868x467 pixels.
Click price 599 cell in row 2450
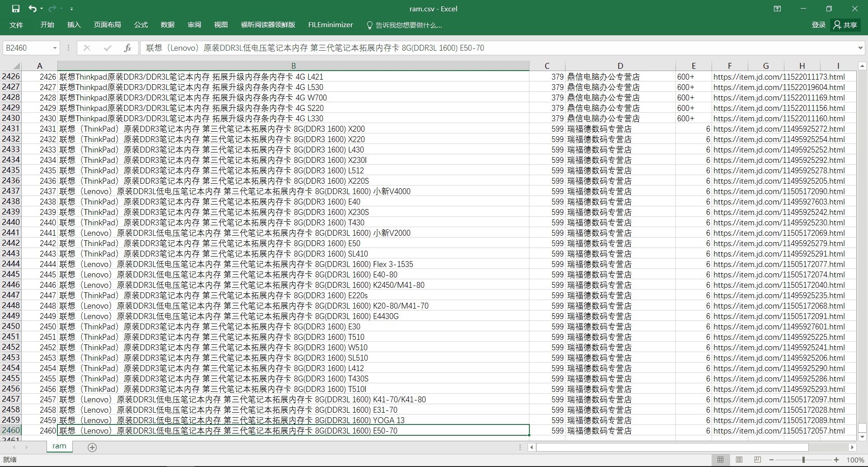(x=547, y=327)
